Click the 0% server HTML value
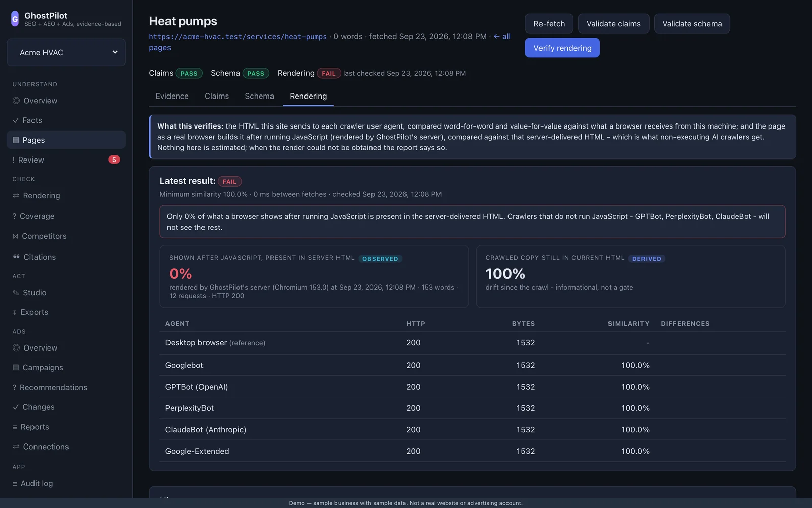 pyautogui.click(x=181, y=274)
